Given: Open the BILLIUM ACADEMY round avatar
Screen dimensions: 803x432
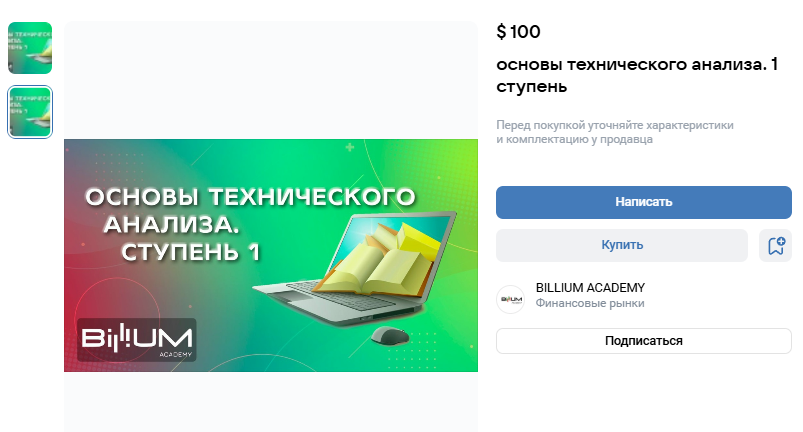Looking at the screenshot, I should (x=511, y=299).
